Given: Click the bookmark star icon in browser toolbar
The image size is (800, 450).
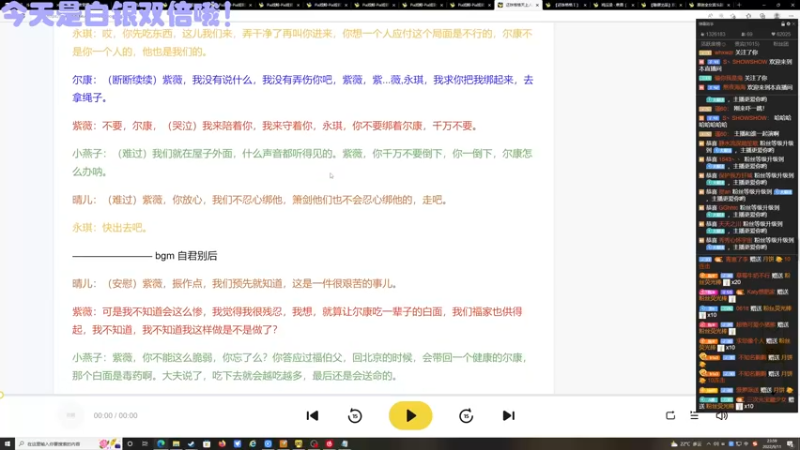Looking at the screenshot, I should [x=748, y=16].
